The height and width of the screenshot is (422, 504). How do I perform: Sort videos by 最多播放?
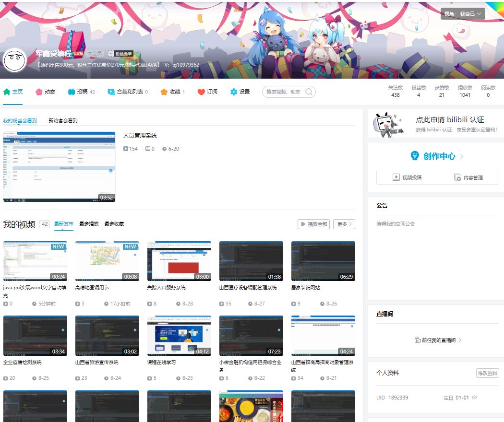tap(89, 224)
